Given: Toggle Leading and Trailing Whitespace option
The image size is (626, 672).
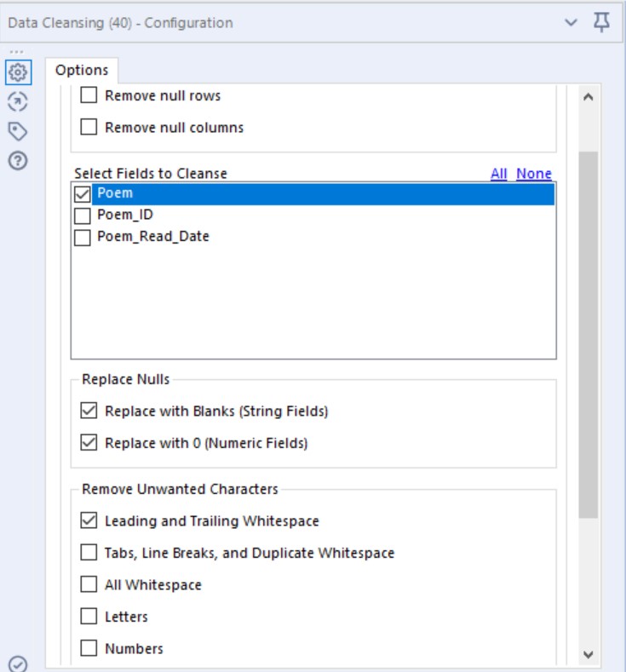Looking at the screenshot, I should 89,520.
